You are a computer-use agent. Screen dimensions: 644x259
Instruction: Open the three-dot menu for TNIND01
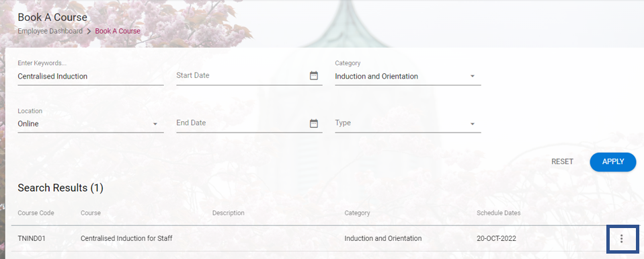tap(621, 238)
